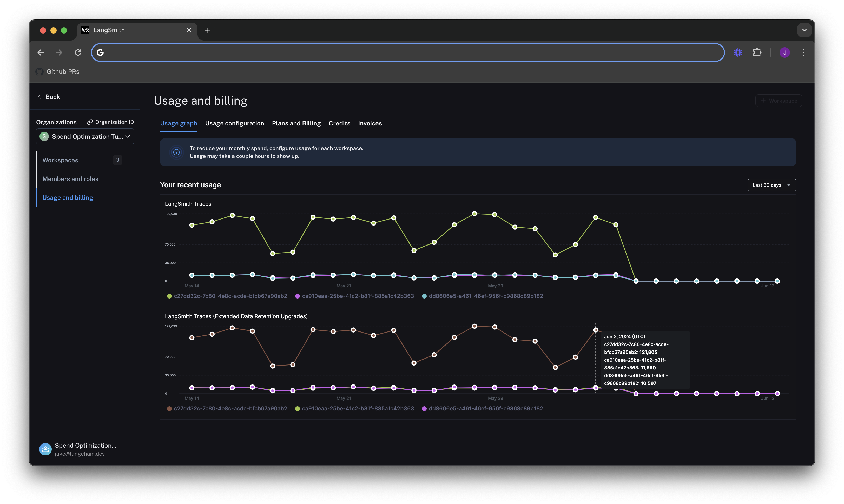The width and height of the screenshot is (844, 504).
Task: Click the purple snowflake extension icon
Action: click(x=738, y=53)
